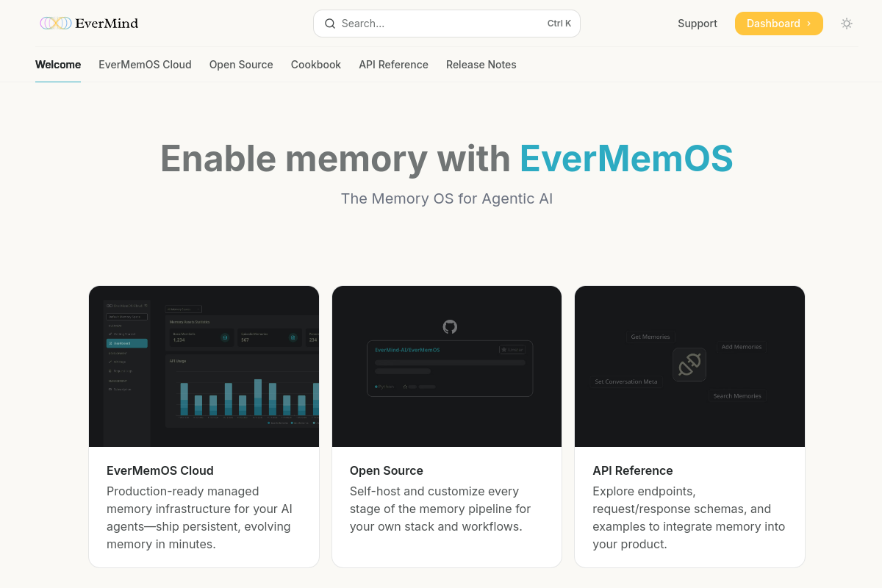Open the Cookbook tab
This screenshot has height=588, width=882.
click(316, 65)
